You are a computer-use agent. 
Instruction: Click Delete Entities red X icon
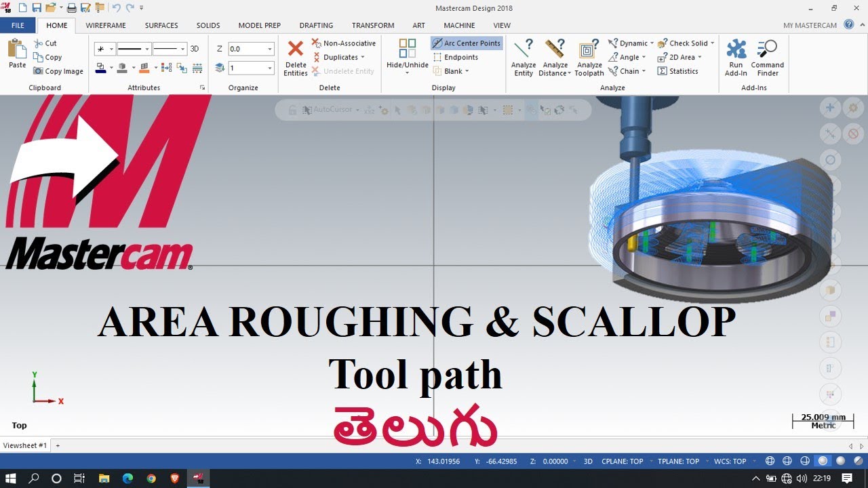296,49
